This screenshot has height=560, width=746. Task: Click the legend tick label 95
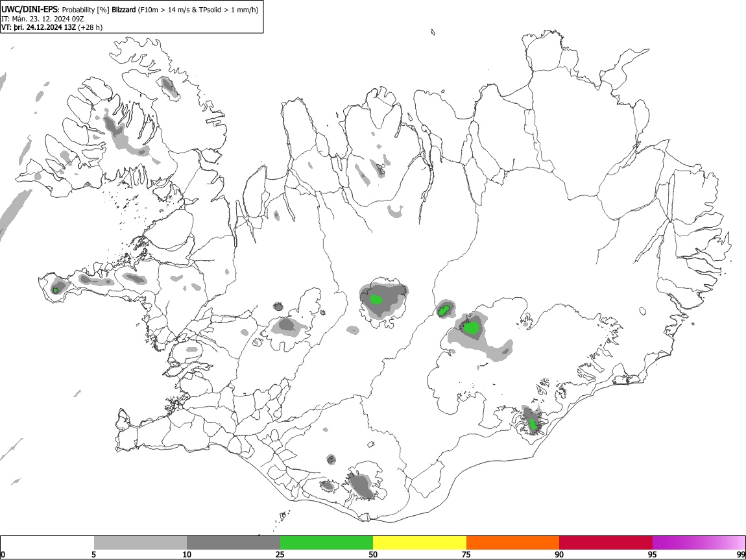[x=653, y=554]
